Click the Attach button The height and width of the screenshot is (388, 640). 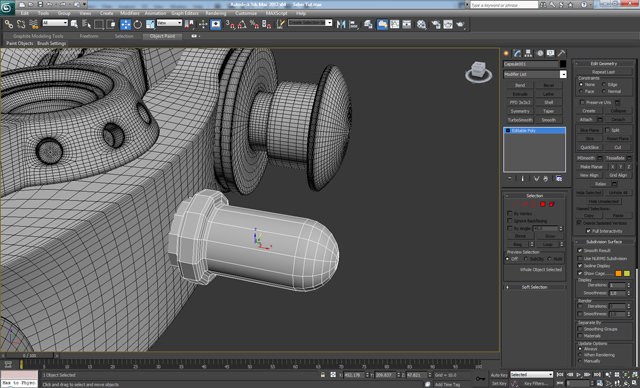coord(586,120)
